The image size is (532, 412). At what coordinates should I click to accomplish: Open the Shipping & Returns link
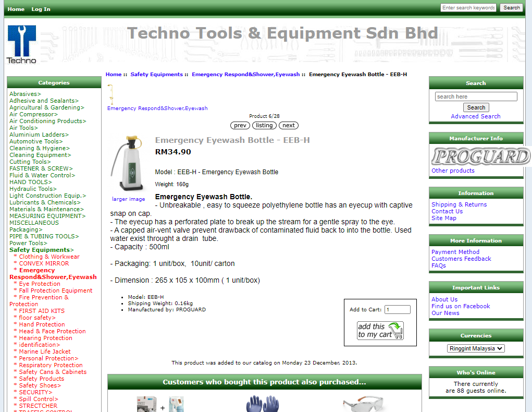click(459, 204)
